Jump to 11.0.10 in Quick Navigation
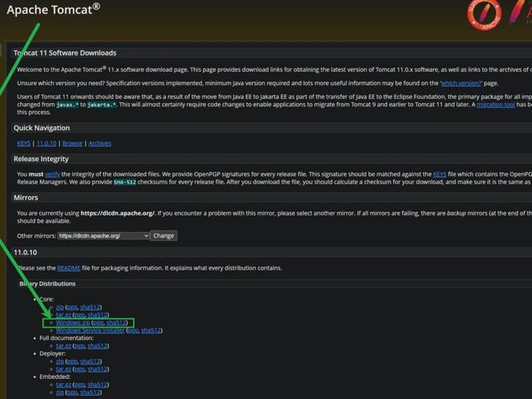 47,144
